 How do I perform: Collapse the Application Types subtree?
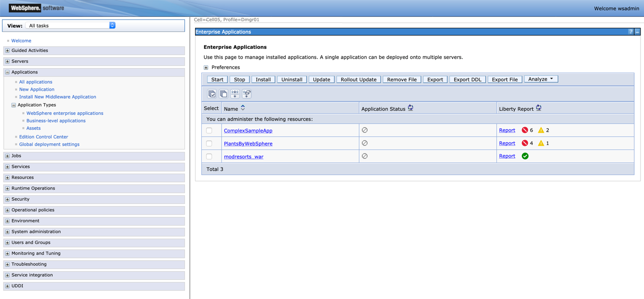[x=14, y=105]
